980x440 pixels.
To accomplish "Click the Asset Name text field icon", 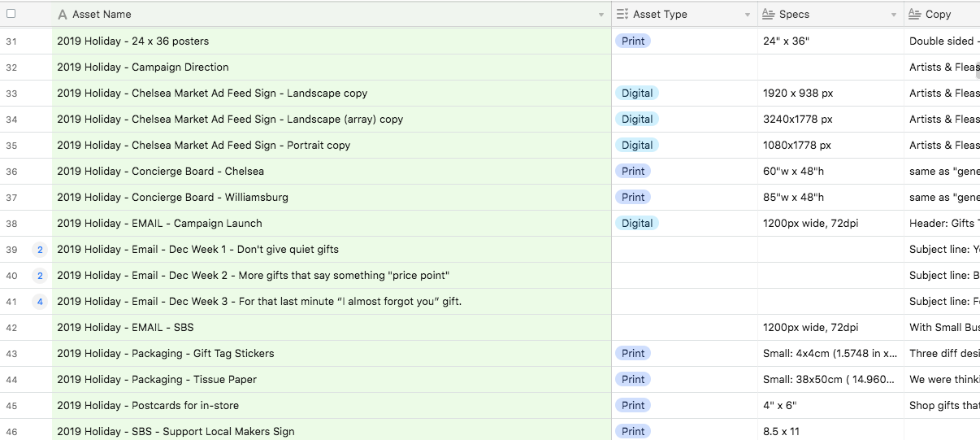I will (x=63, y=15).
